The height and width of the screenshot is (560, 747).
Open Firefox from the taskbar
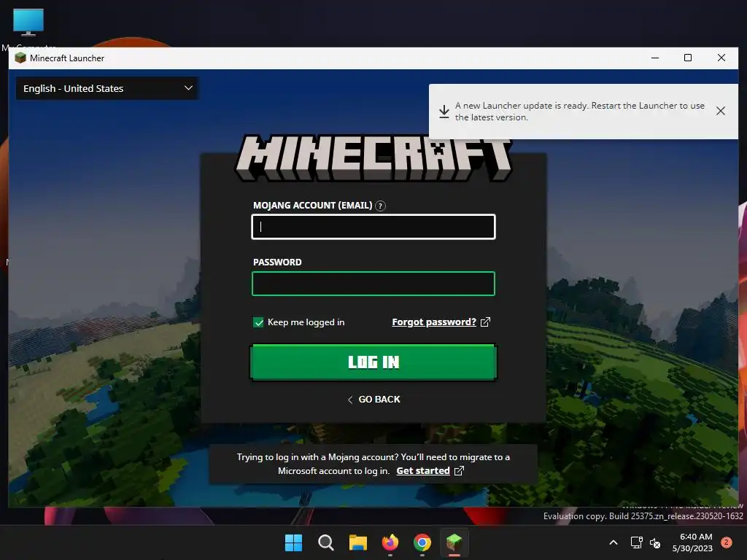[390, 542]
